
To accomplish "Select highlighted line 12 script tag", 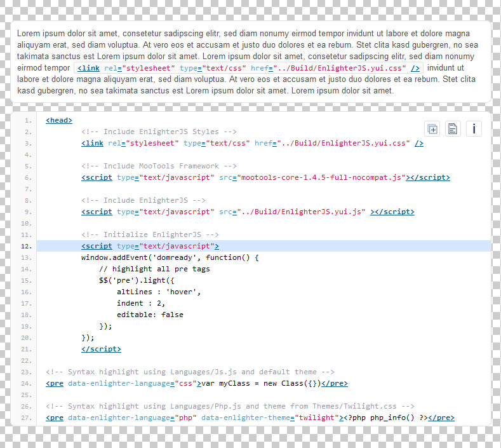I will click(x=149, y=246).
